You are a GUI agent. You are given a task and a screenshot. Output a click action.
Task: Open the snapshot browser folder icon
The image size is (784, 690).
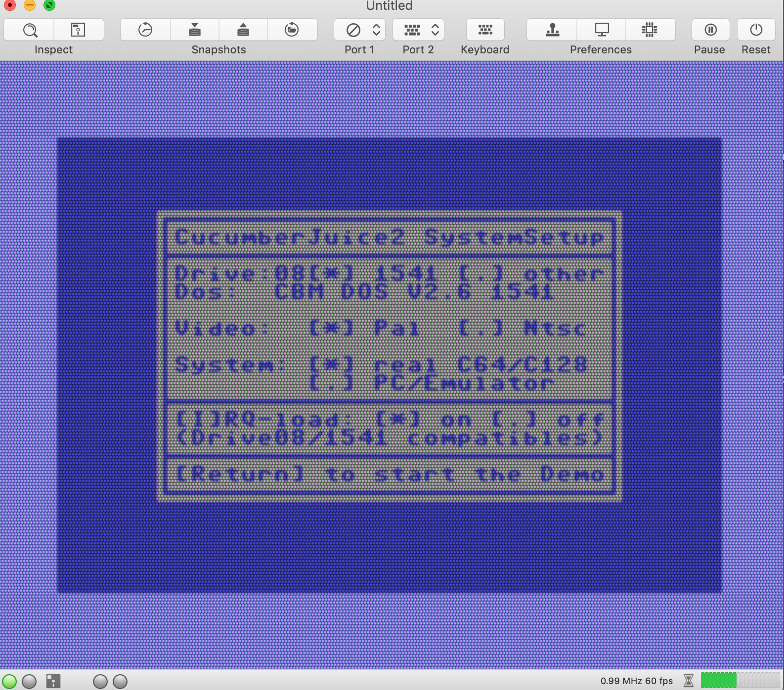(x=292, y=30)
